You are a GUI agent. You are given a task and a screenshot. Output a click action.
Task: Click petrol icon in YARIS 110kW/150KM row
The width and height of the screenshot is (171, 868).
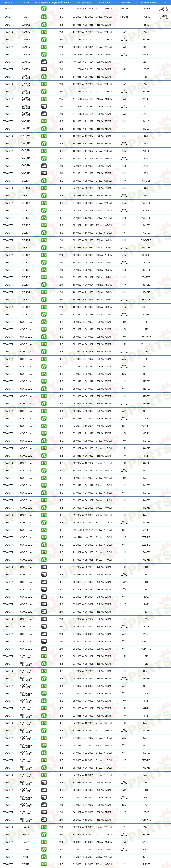[x=44, y=849]
